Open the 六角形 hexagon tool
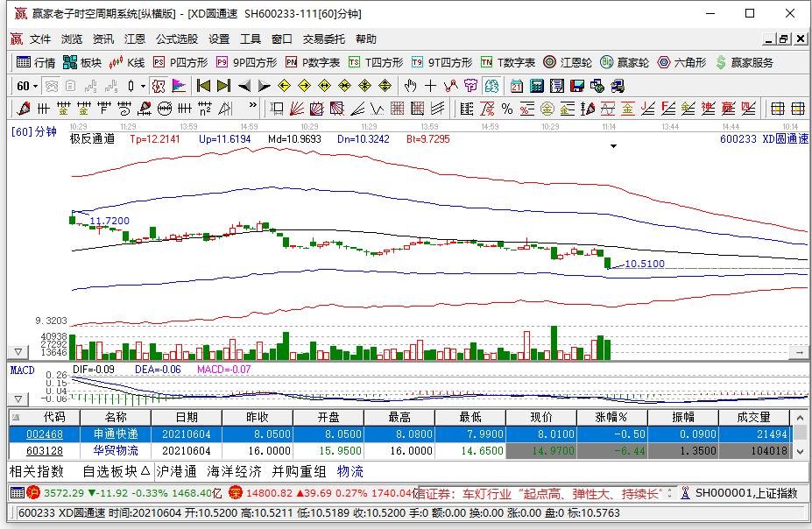 click(681, 63)
